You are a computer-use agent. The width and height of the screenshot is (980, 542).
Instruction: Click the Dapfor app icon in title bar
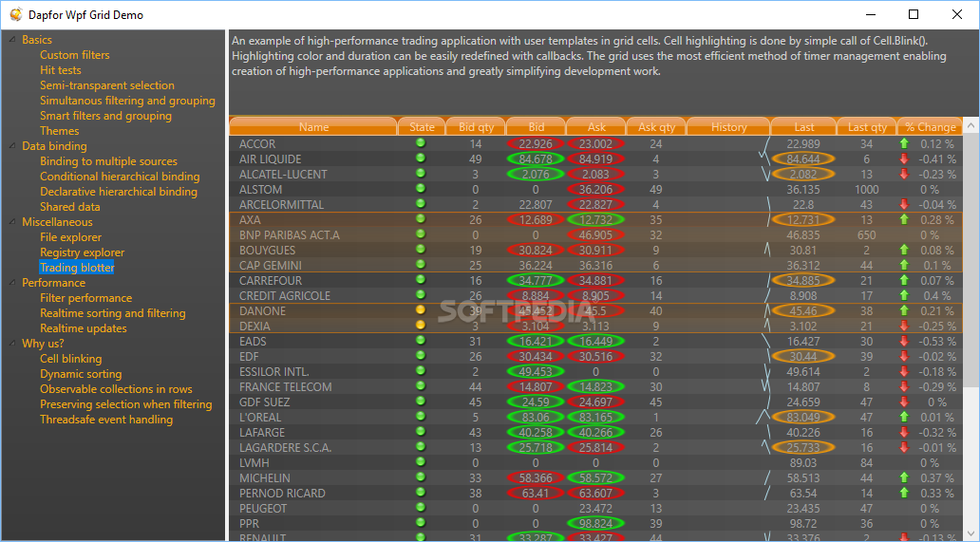coord(16,14)
